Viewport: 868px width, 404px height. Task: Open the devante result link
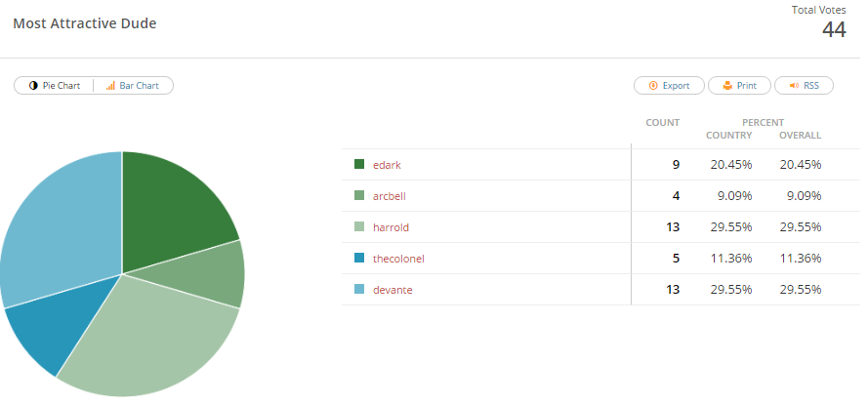click(x=393, y=290)
